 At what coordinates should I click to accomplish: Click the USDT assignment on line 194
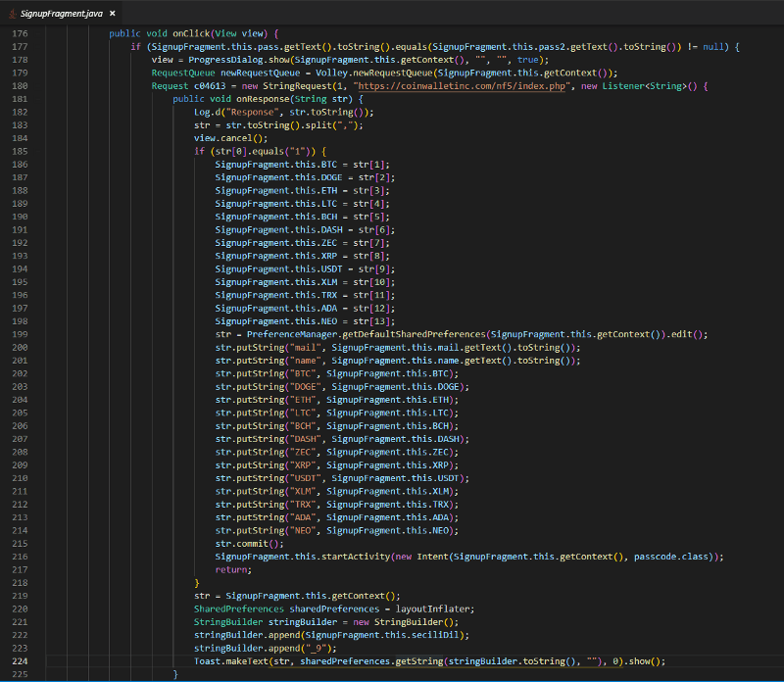click(305, 269)
